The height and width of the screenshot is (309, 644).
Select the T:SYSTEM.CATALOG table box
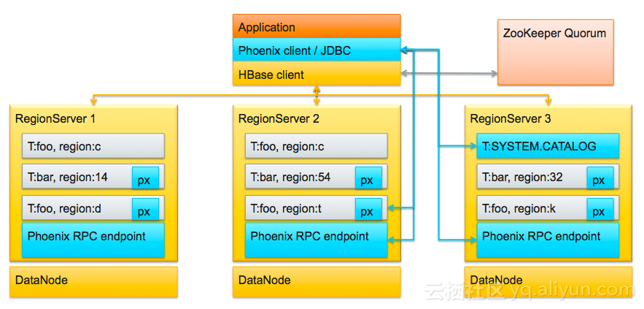pos(548,145)
